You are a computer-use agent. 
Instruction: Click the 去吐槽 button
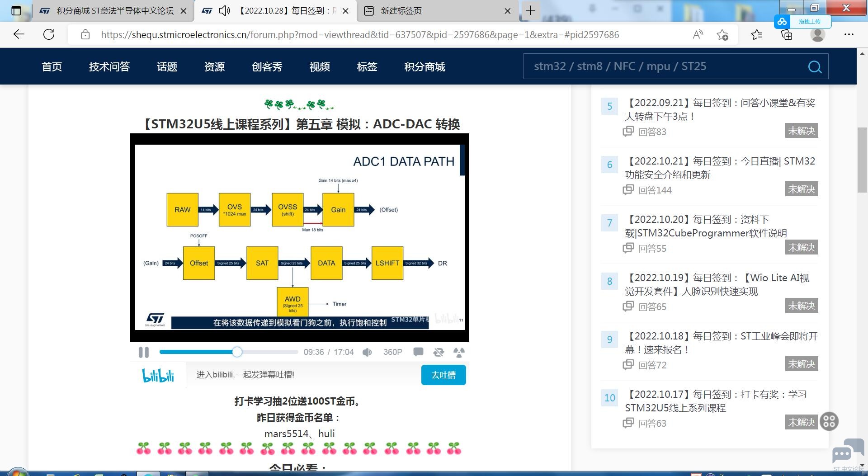pos(443,375)
